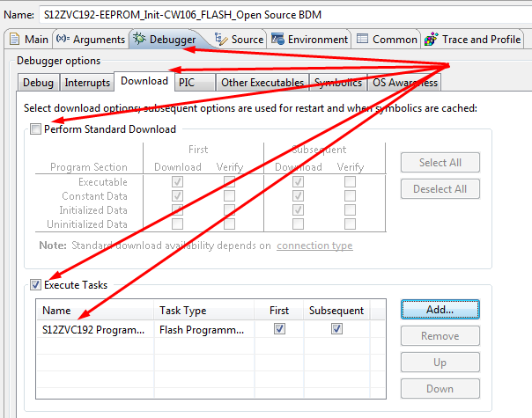Toggle Executable Subsequent Download checkbox

click(x=298, y=181)
